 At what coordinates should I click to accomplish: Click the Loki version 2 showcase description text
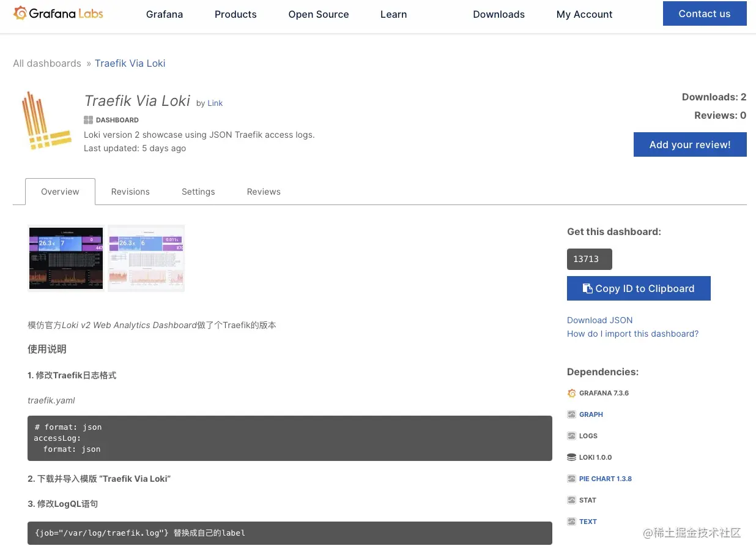[199, 135]
